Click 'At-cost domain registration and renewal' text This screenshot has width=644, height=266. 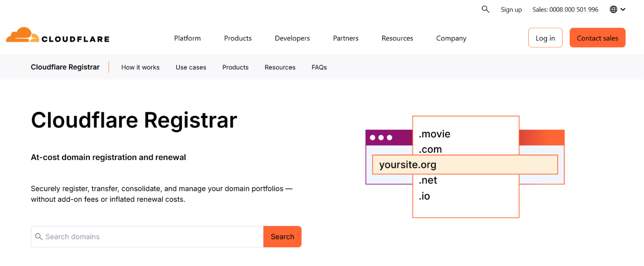tap(109, 157)
